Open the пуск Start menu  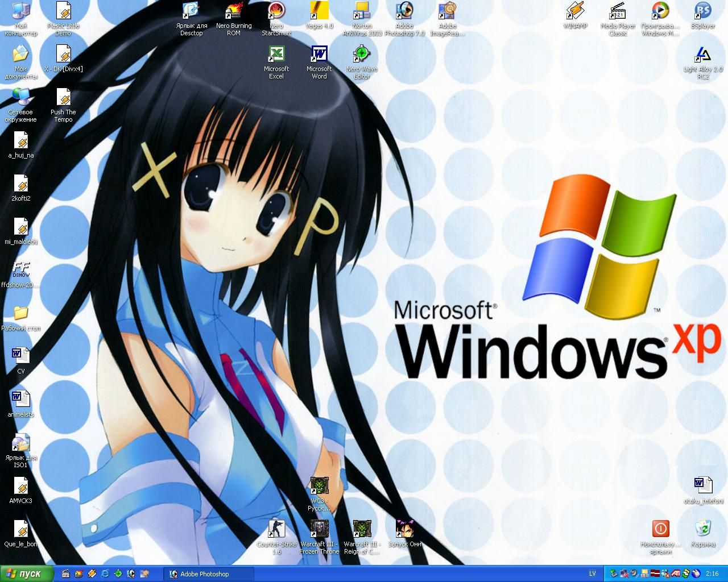pyautogui.click(x=27, y=573)
